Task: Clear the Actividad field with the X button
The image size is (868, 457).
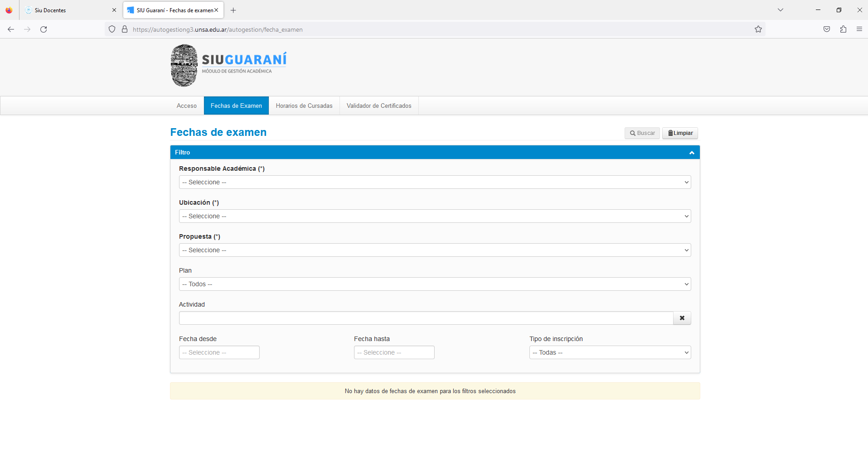Action: click(x=682, y=318)
